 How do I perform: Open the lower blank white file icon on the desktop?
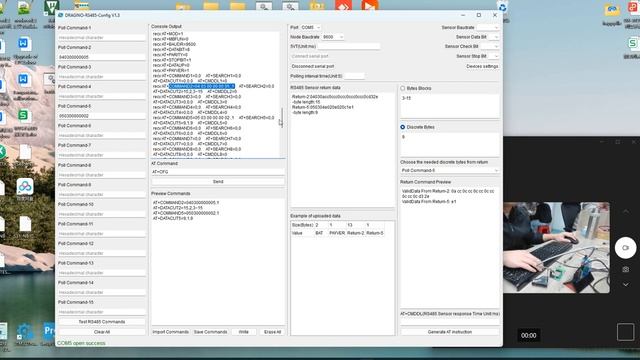[25, 224]
